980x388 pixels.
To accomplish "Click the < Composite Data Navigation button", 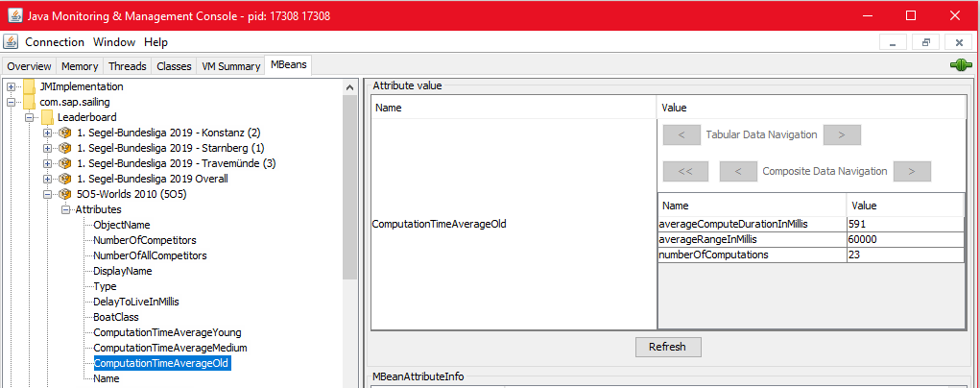I will pos(738,172).
